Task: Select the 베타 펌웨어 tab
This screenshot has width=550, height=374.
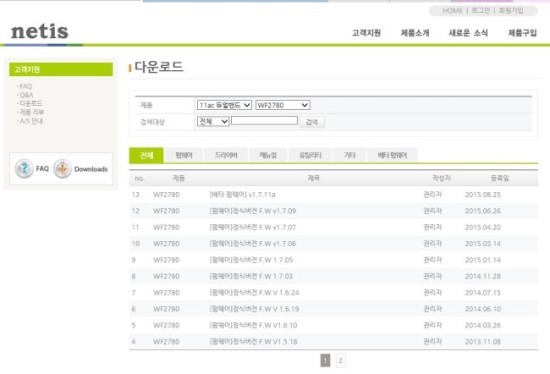Action: [x=392, y=155]
